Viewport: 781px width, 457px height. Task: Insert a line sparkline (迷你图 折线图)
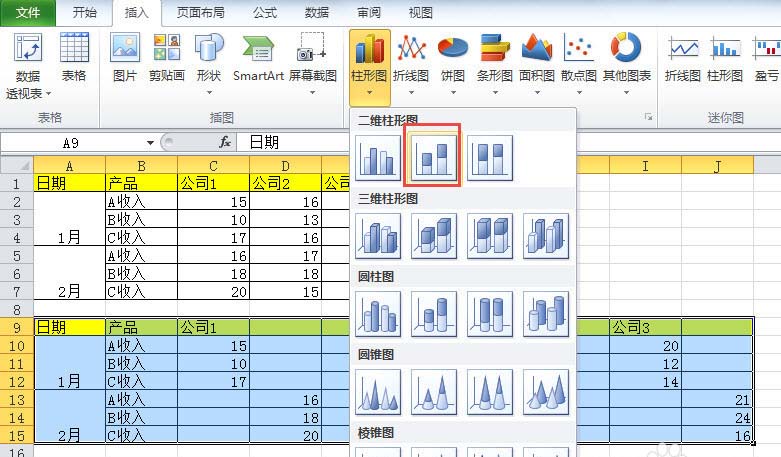(x=683, y=57)
